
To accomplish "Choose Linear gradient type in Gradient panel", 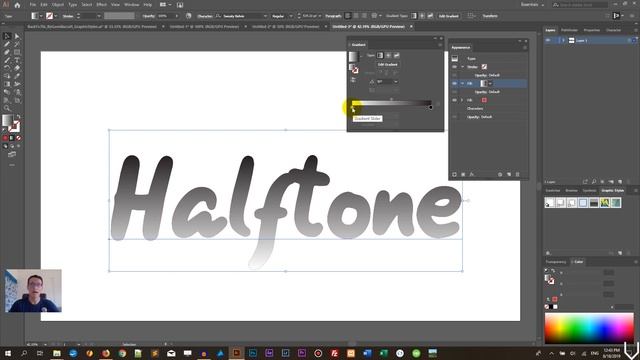I will (380, 55).
